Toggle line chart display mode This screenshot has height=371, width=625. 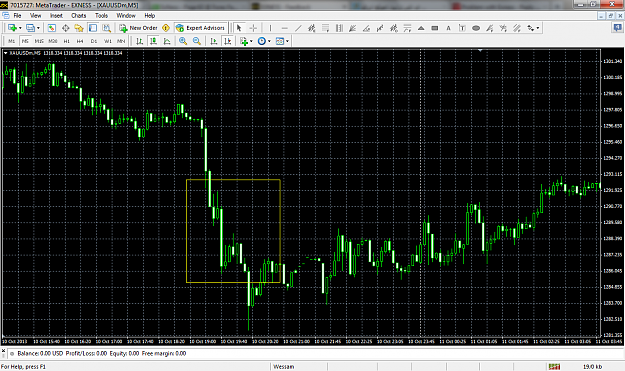point(167,41)
